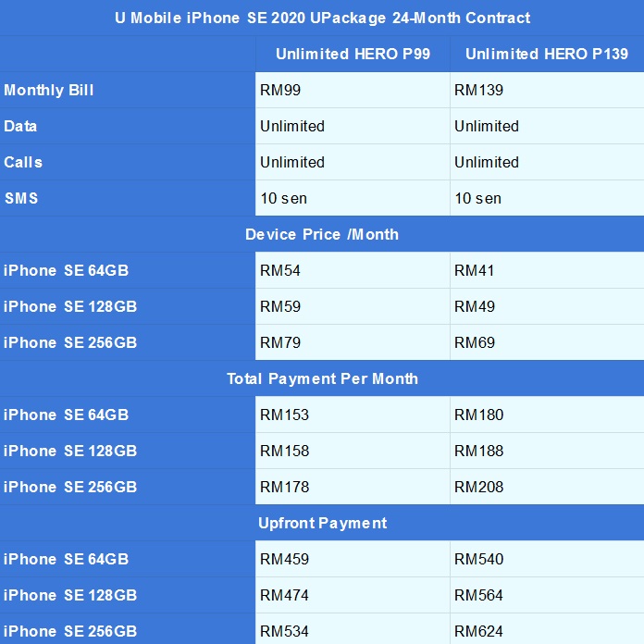
Task: Click the Monthly Bill row label
Action: pyautogui.click(x=49, y=90)
